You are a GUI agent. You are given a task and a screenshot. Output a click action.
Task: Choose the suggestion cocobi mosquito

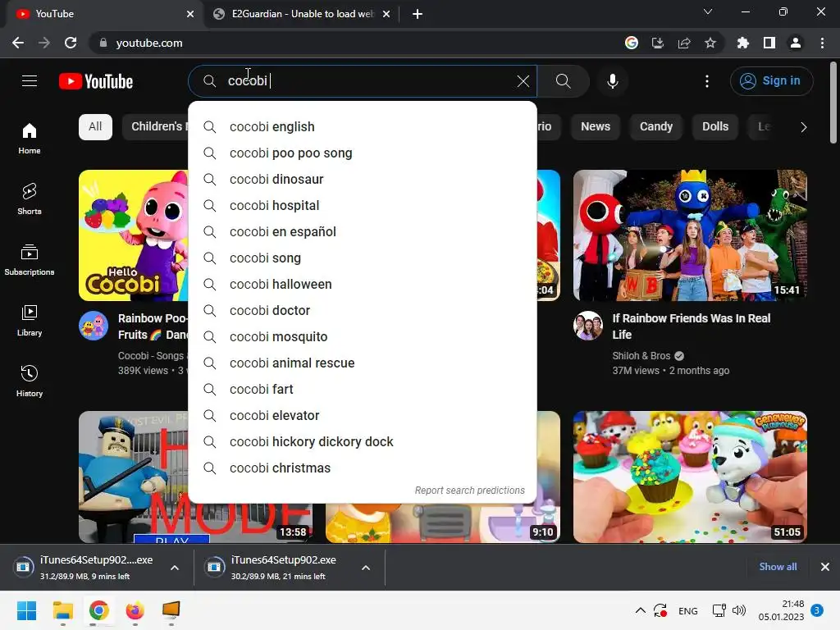pyautogui.click(x=363, y=337)
